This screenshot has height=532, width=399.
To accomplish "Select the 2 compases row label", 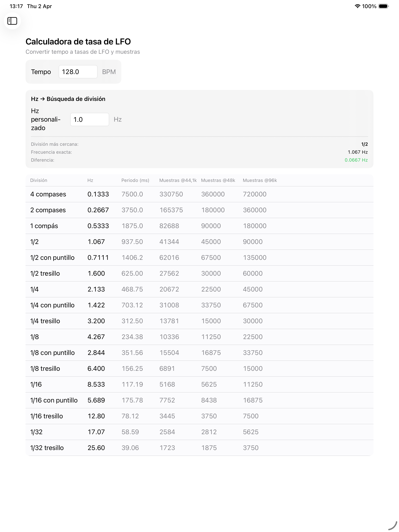I will (x=48, y=210).
